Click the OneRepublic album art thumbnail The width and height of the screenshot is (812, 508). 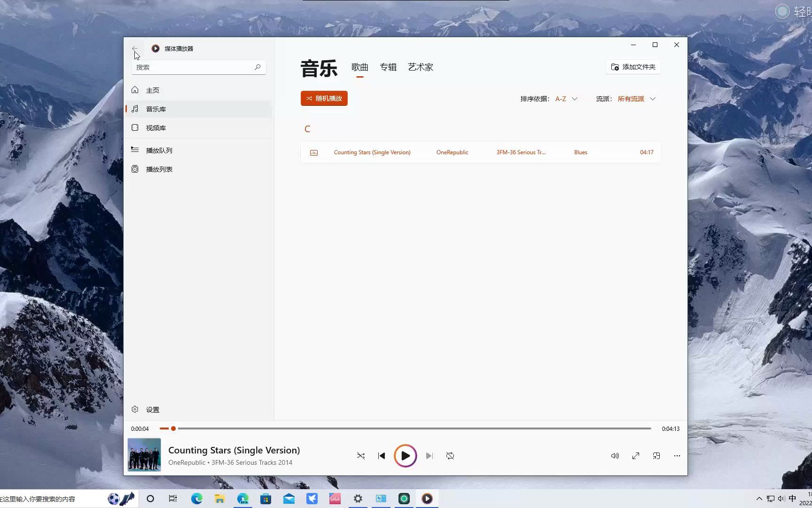point(144,454)
